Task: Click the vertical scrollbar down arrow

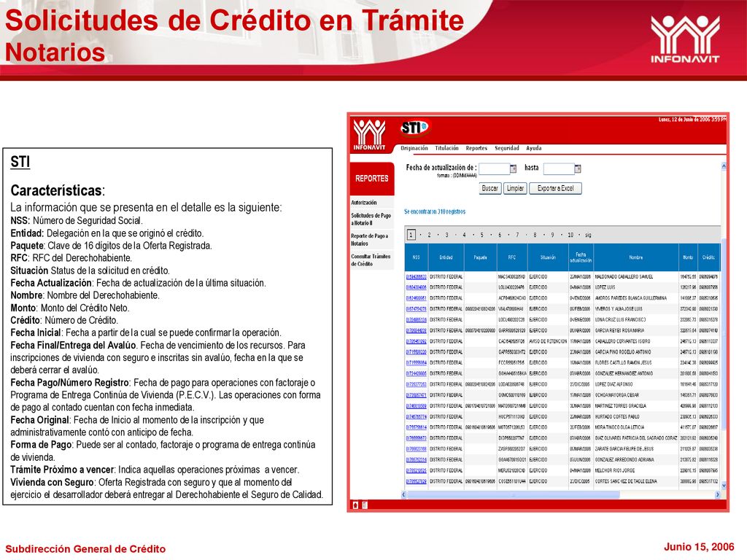Action: click(724, 486)
